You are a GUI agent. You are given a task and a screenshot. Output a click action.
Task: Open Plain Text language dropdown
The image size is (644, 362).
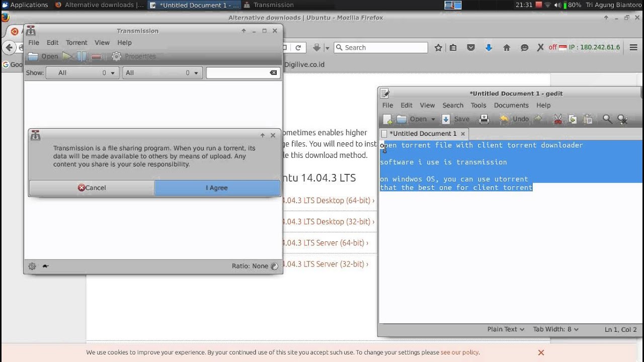506,329
